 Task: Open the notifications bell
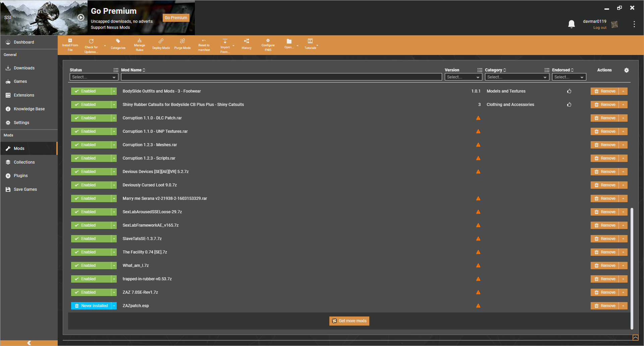(x=572, y=24)
